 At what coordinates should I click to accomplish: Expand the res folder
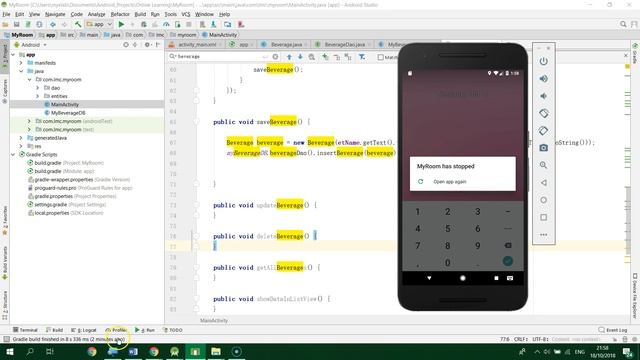(21, 146)
